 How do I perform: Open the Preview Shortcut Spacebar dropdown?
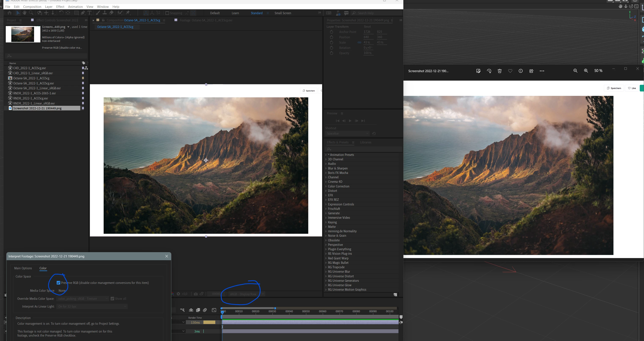347,133
